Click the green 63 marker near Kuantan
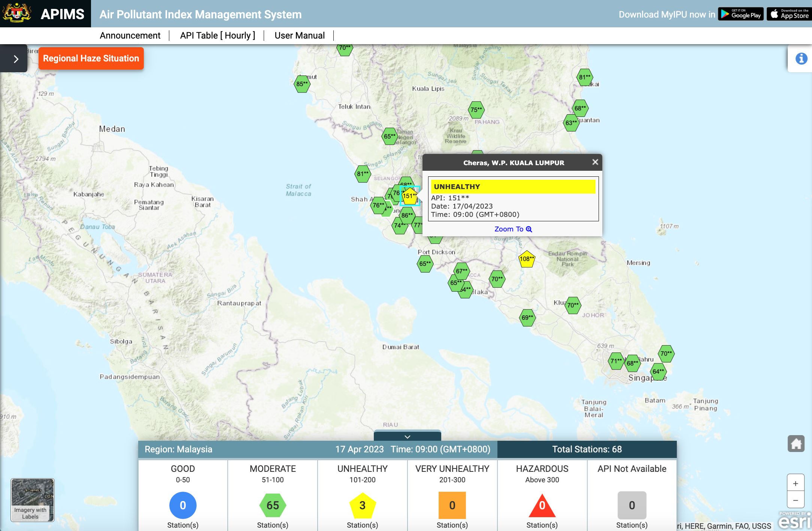The image size is (812, 531). coord(572,122)
